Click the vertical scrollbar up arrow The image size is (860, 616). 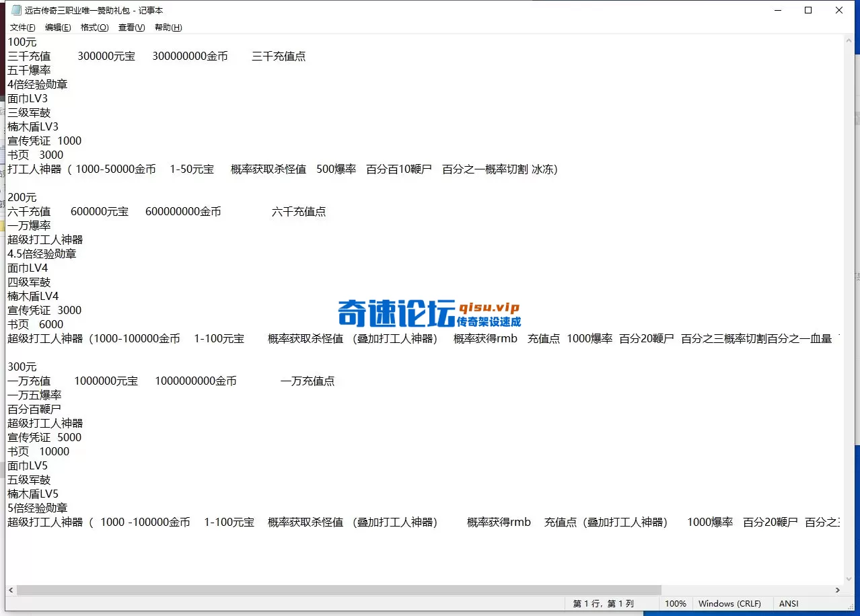tap(849, 40)
